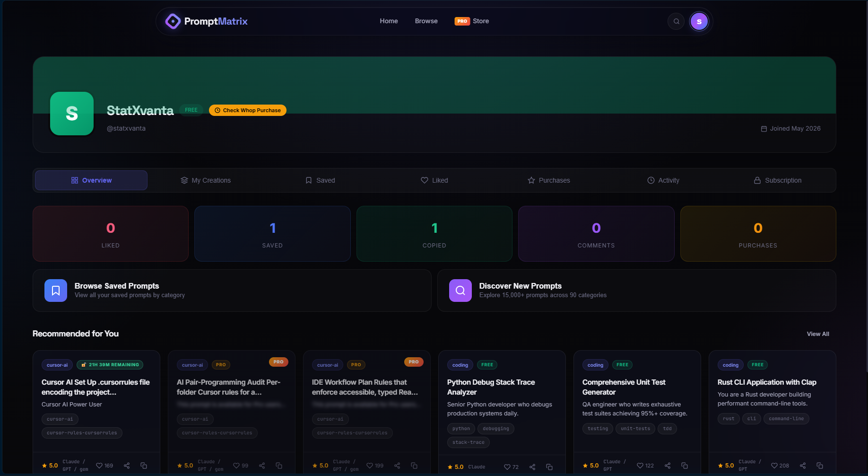Open the Purchases stat card
The height and width of the screenshot is (476, 868).
(758, 234)
